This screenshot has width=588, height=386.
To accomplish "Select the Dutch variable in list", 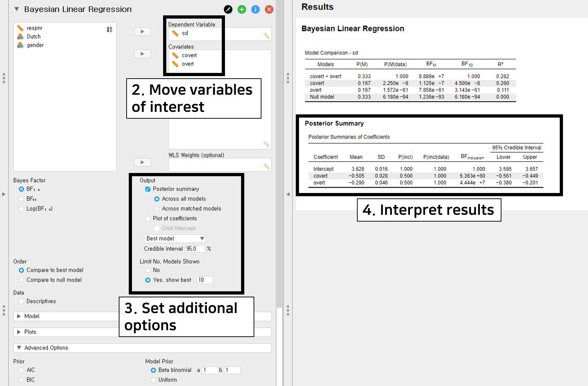I will tap(34, 36).
